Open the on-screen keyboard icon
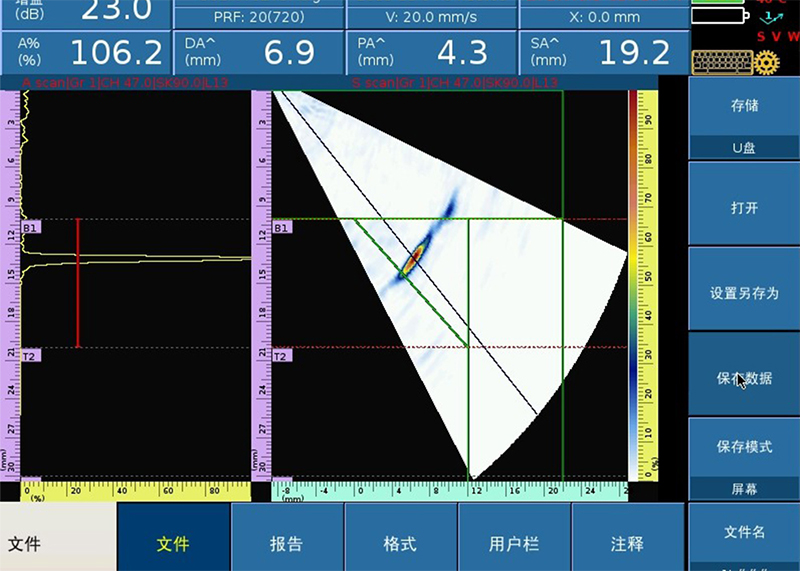 (722, 63)
